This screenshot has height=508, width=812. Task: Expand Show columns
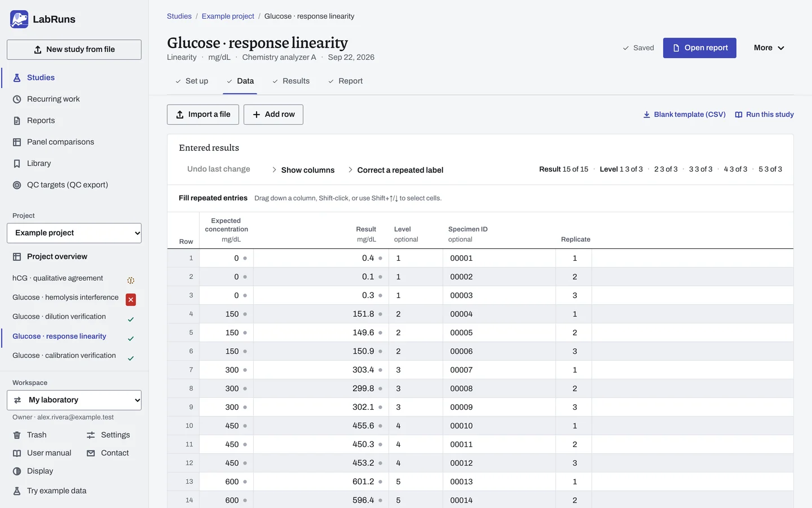coord(303,170)
